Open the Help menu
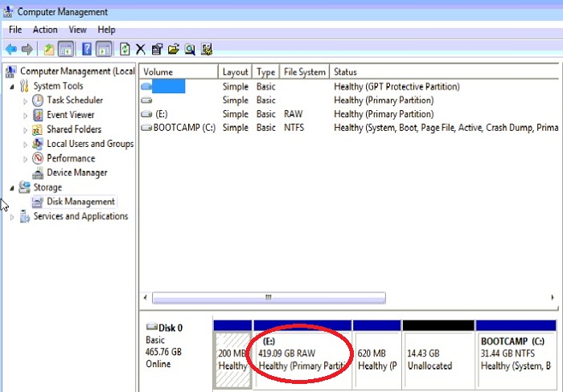 pyautogui.click(x=106, y=30)
